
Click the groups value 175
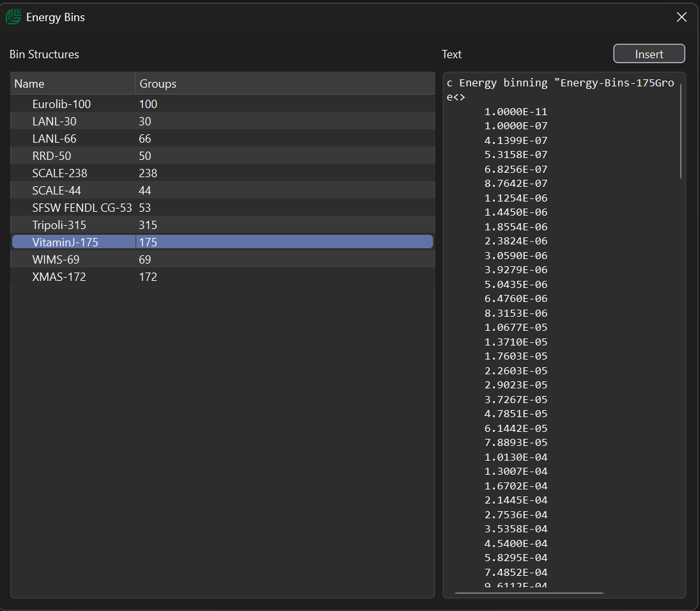pyautogui.click(x=148, y=242)
